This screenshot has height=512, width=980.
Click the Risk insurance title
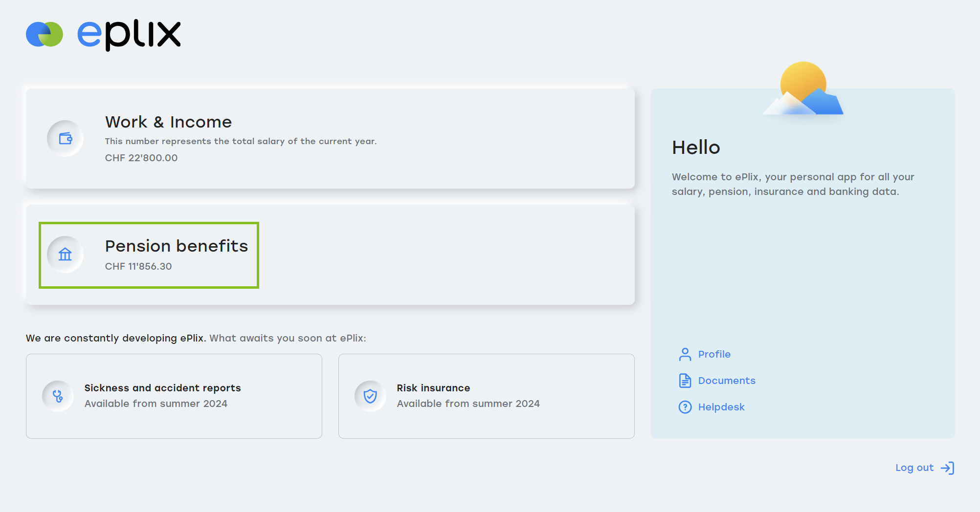point(433,388)
